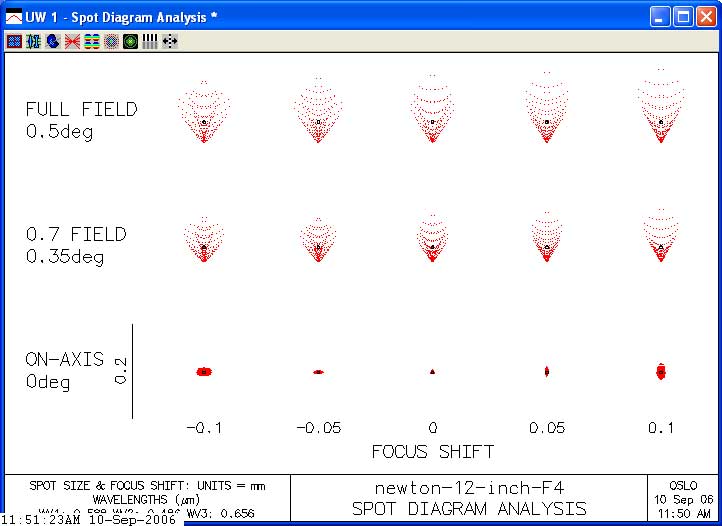
Task: Open the green point spread function icon
Action: pyautogui.click(x=130, y=41)
